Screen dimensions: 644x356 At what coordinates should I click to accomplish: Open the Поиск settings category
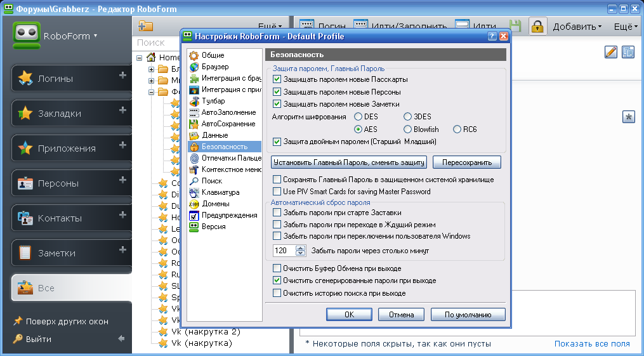211,181
